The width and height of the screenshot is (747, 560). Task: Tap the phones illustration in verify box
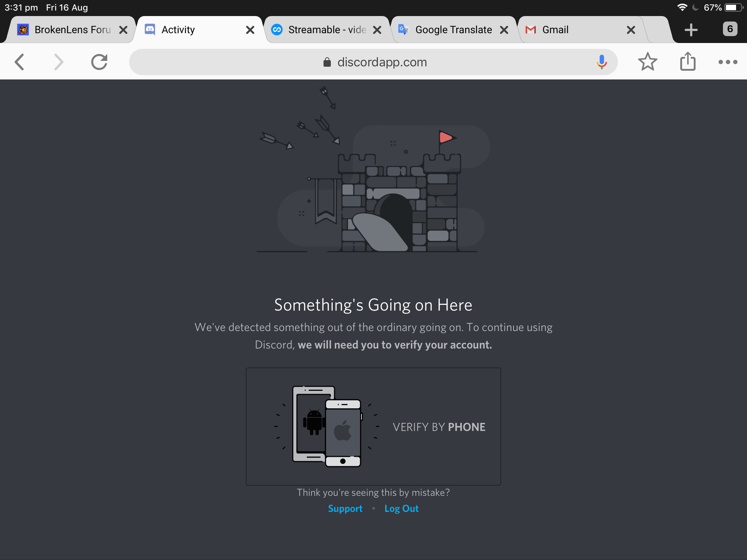tap(327, 427)
